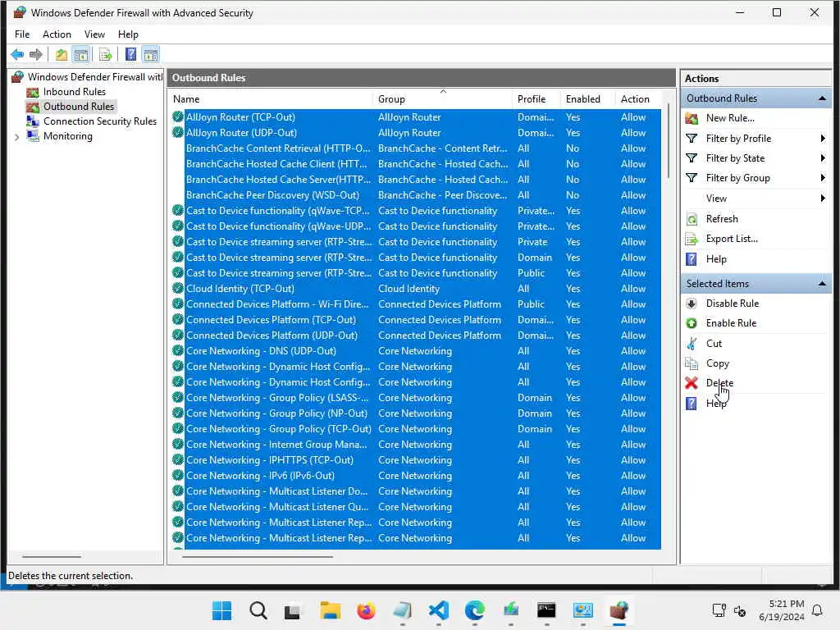Toggle the Show/Hide Console Tree icon
Screen dimensions: 840x630
pos(81,54)
